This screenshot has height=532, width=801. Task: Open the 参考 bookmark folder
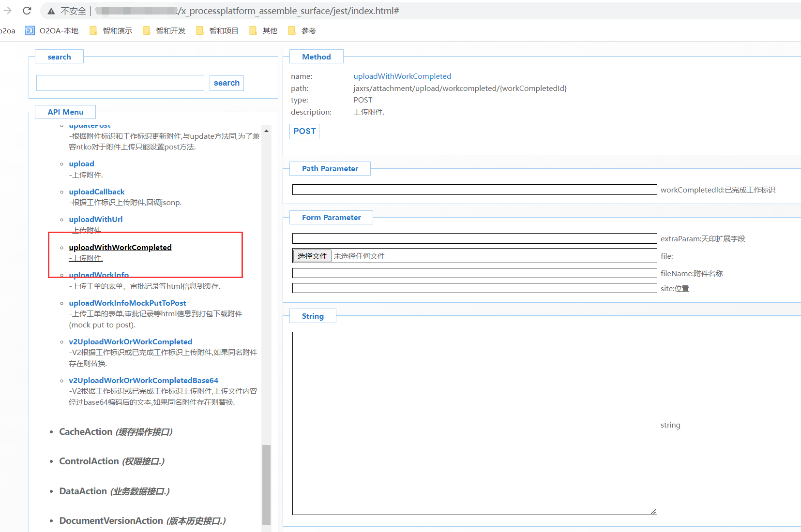[302, 31]
